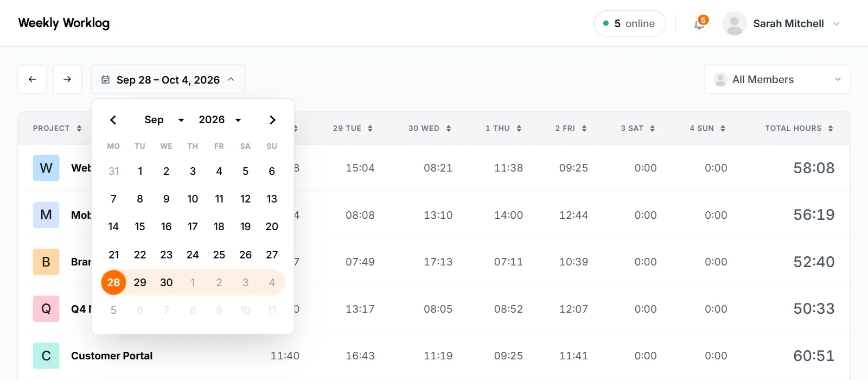868x380 pixels.
Task: Click the pink Q project badge
Action: coord(46,309)
